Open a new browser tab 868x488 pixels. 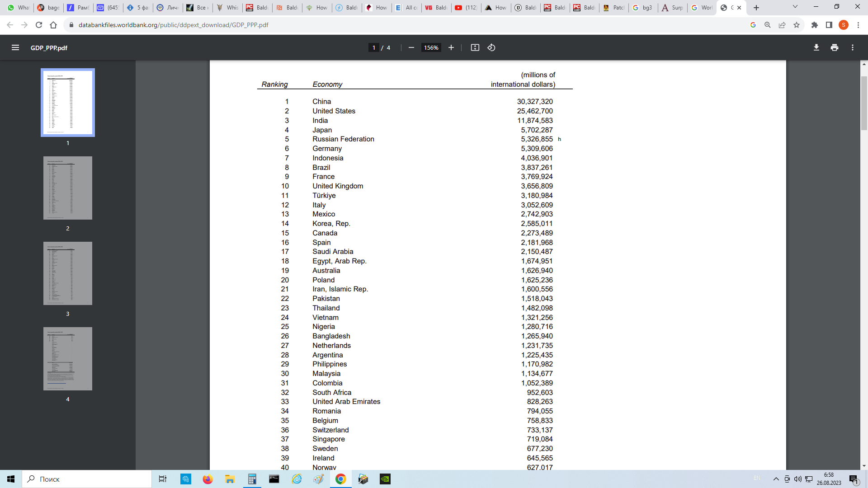[x=756, y=8]
